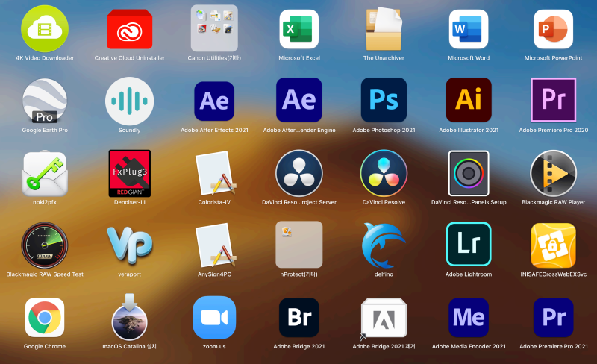The image size is (597, 364).
Task: Launch Google Earth Pro
Action: tap(45, 101)
